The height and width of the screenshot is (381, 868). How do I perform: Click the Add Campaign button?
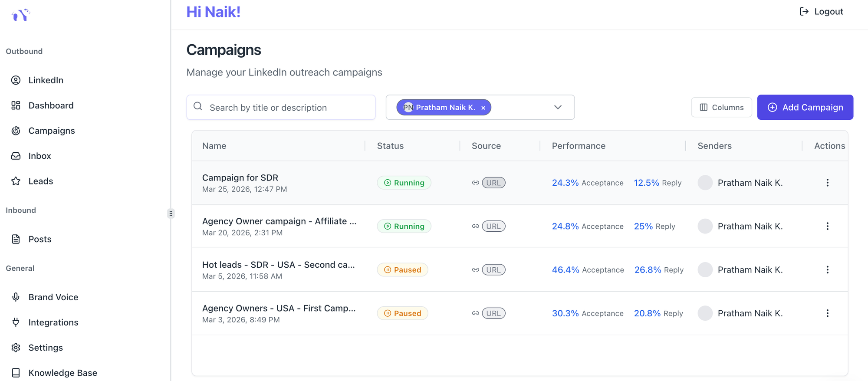point(805,107)
